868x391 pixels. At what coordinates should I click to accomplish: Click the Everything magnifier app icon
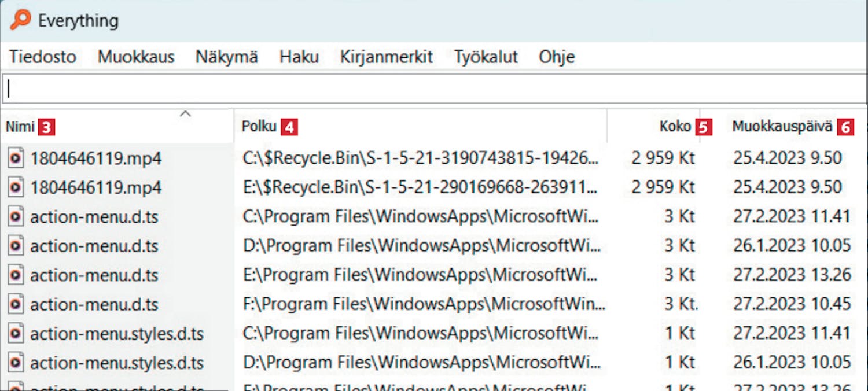(x=20, y=21)
